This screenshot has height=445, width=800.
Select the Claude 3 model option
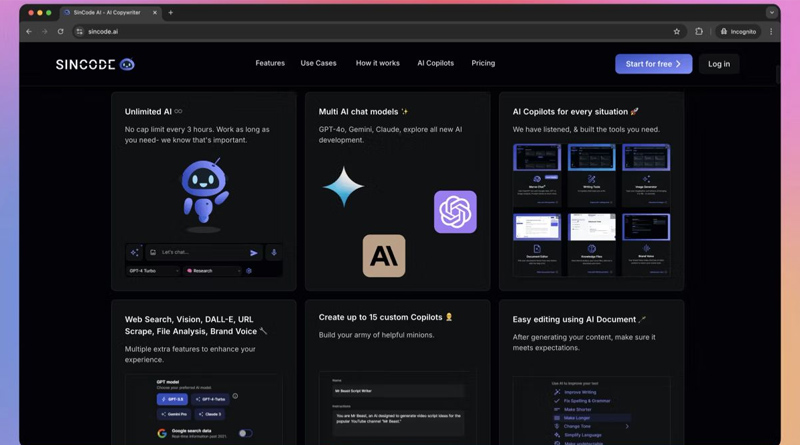210,414
